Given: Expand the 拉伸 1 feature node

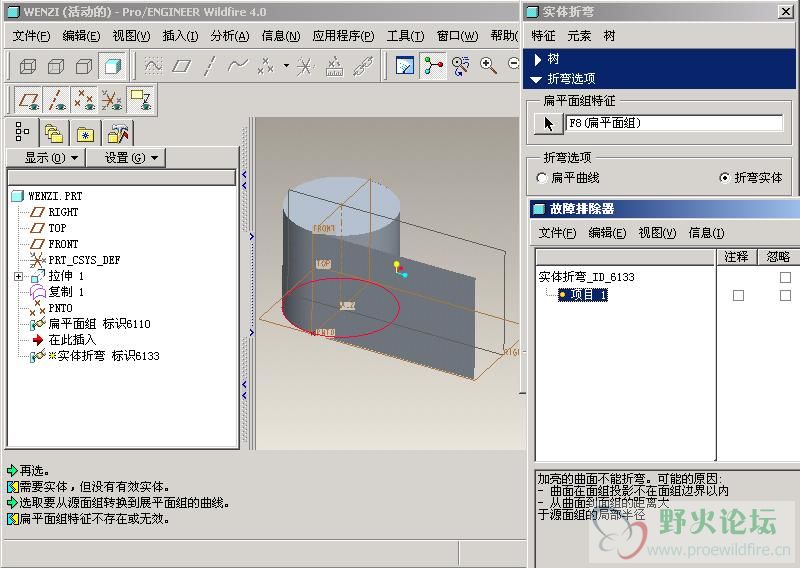Looking at the screenshot, I should (x=18, y=276).
